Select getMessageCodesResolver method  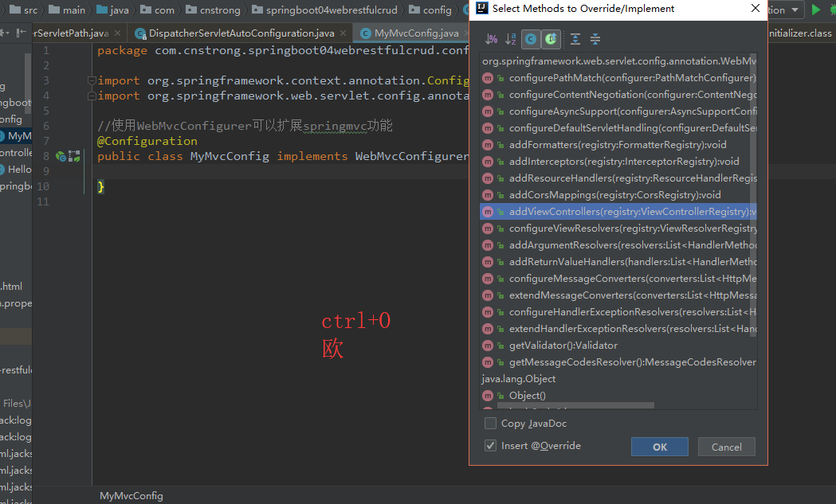[618, 362]
